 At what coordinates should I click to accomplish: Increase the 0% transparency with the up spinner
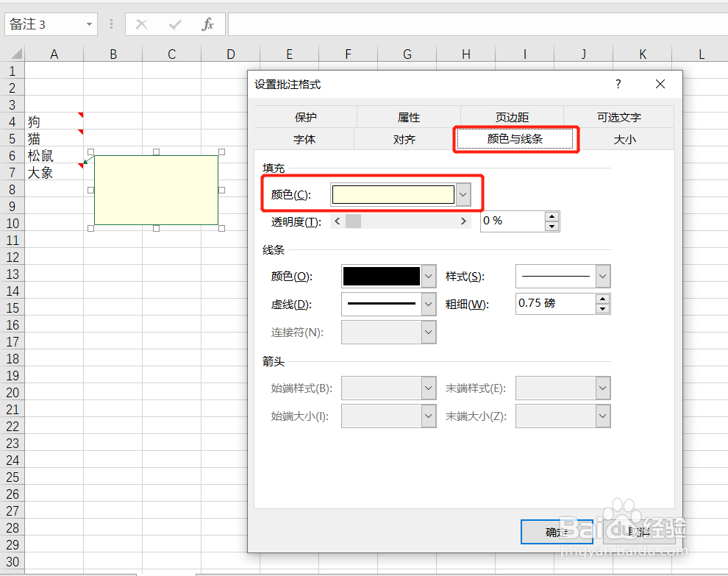552,216
